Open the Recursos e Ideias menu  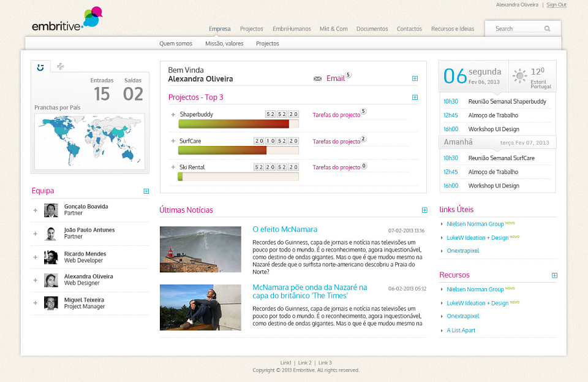[453, 29]
